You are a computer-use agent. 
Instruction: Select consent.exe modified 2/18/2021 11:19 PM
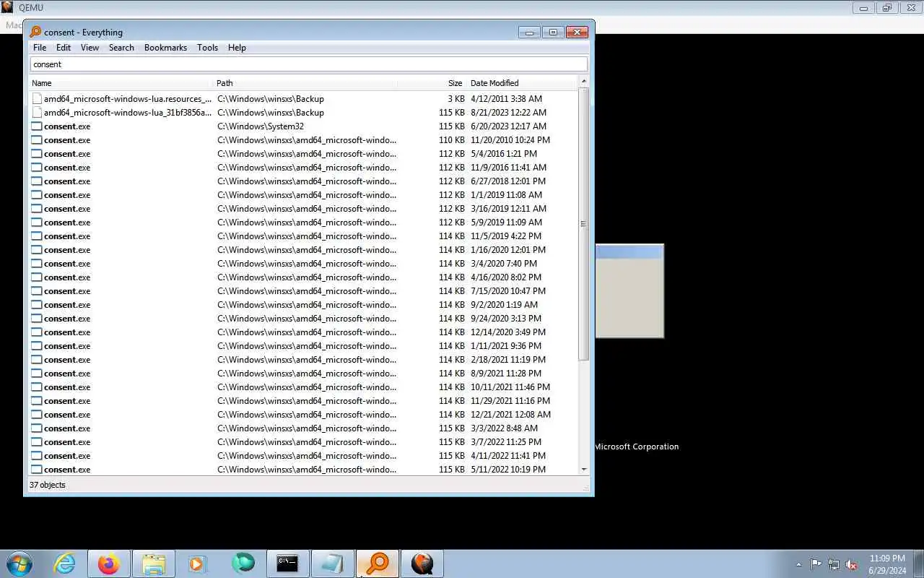point(303,359)
